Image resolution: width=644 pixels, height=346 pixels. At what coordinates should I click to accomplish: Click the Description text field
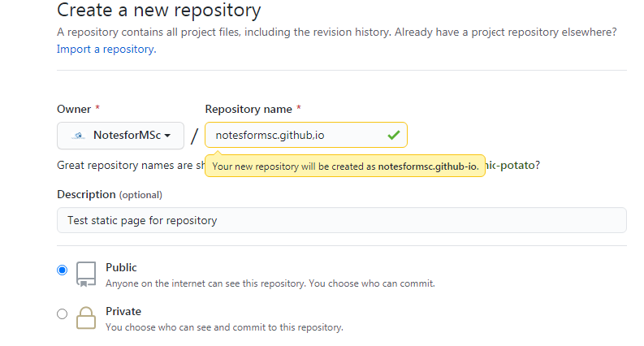[x=342, y=220]
